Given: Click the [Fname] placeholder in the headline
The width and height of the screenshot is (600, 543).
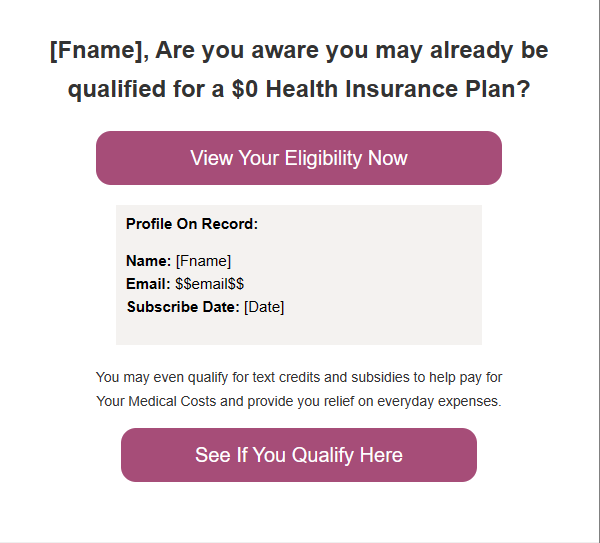Looking at the screenshot, I should [x=97, y=51].
